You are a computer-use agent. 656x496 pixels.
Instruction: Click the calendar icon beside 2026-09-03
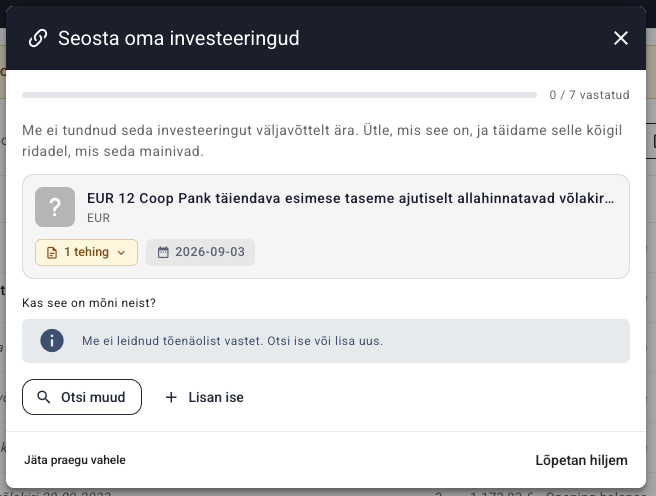click(163, 252)
